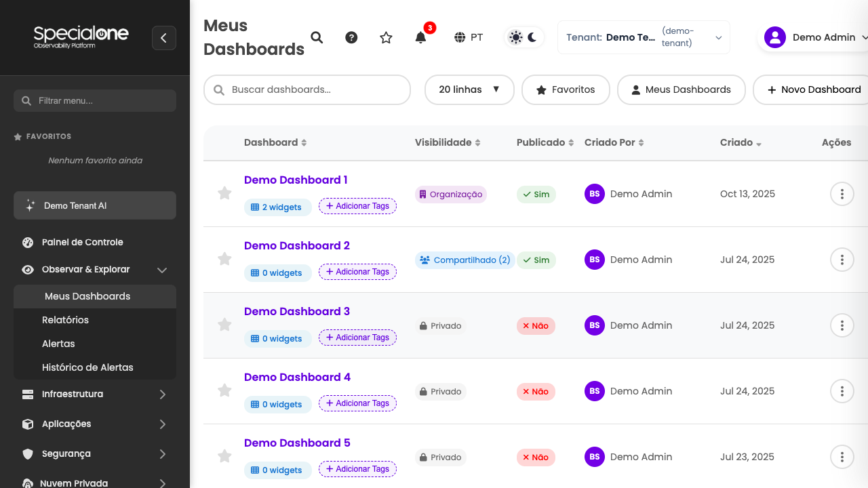Open Histórico de Alertas in sidebar
This screenshot has width=868, height=488.
pos(95,367)
